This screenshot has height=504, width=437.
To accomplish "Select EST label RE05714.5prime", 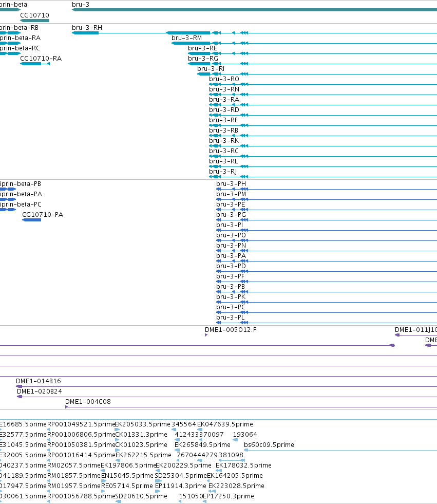I will (127, 486).
